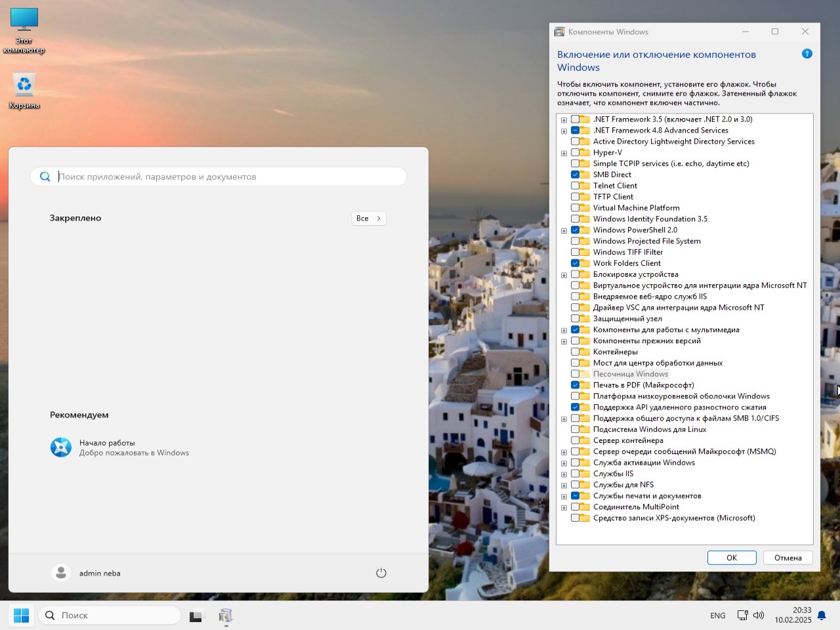The height and width of the screenshot is (630, 840).
Task: Expand the Службы IIS tree node
Action: [564, 474]
